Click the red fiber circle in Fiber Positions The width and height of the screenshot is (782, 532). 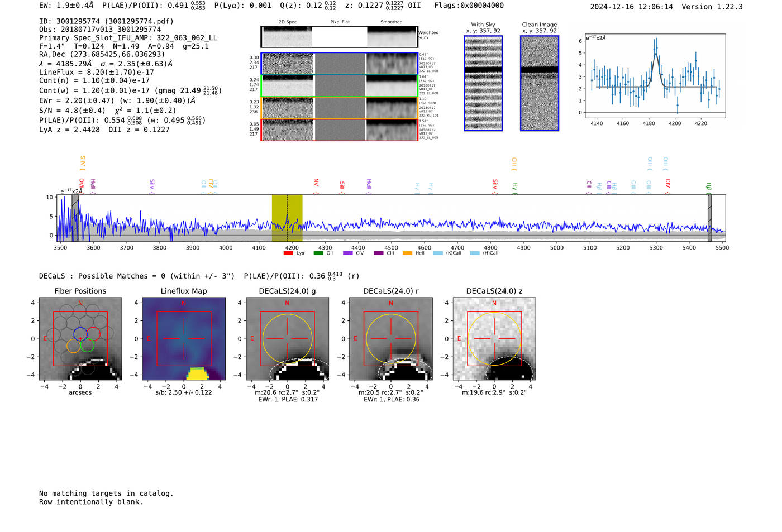(x=93, y=334)
